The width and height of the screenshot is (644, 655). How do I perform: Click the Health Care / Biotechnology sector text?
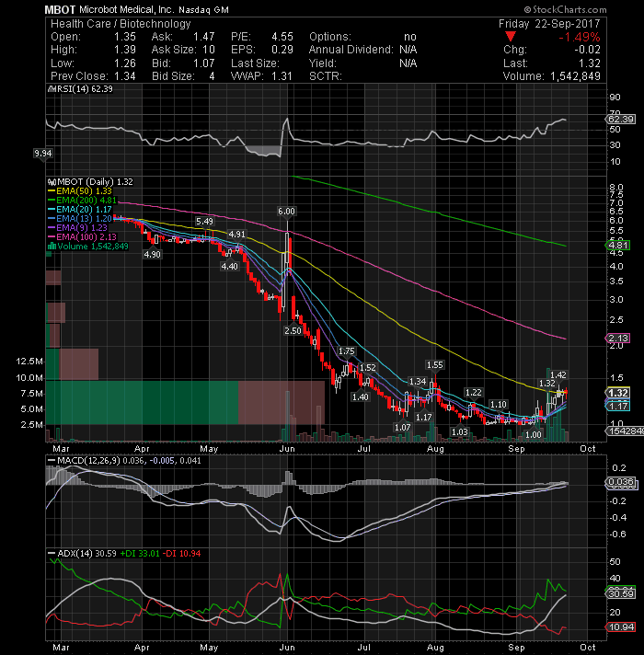click(121, 24)
